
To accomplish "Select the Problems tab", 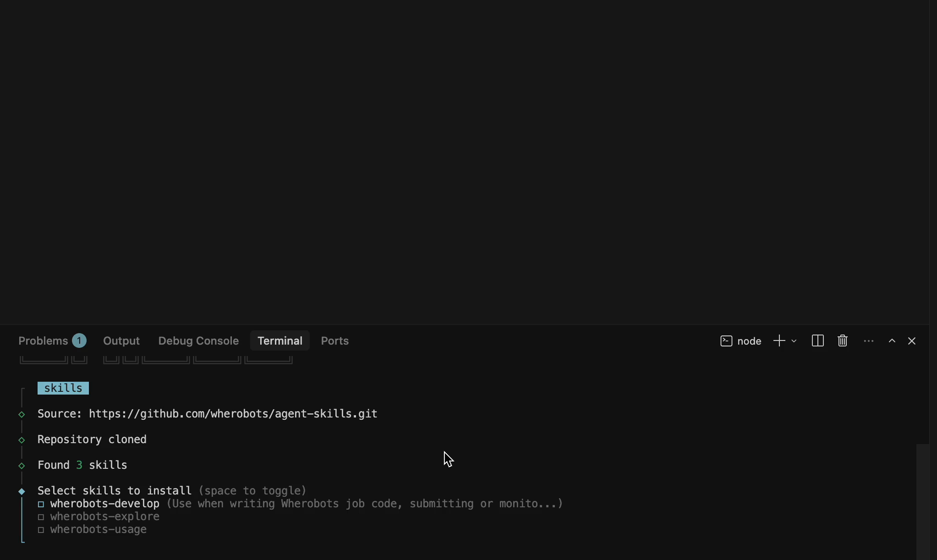I will click(x=44, y=341).
